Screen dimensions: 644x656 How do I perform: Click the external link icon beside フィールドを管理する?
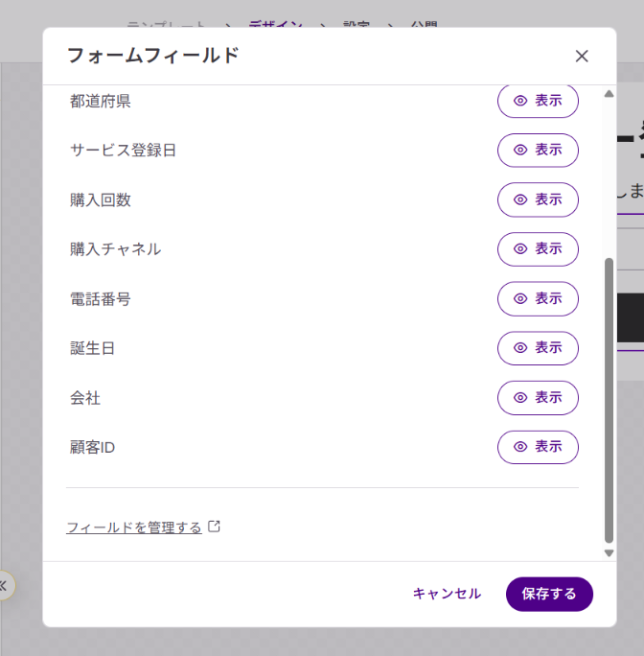pos(214,527)
